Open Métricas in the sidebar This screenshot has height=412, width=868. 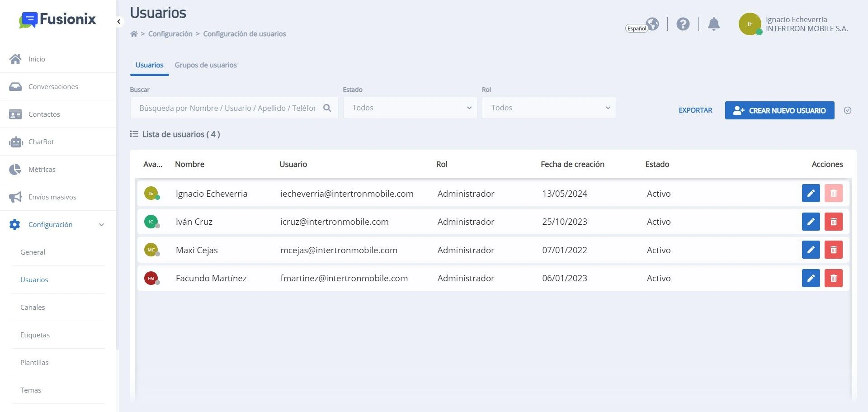(42, 169)
